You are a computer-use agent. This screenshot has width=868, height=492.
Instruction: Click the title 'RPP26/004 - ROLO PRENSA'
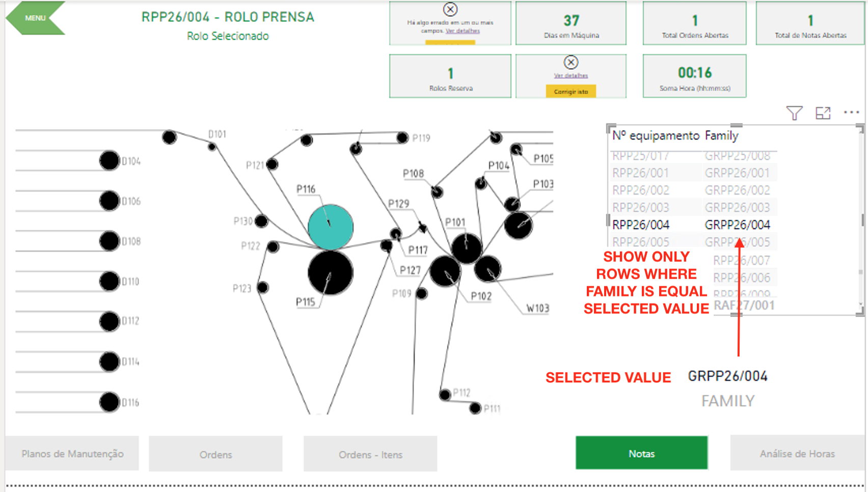tap(228, 17)
